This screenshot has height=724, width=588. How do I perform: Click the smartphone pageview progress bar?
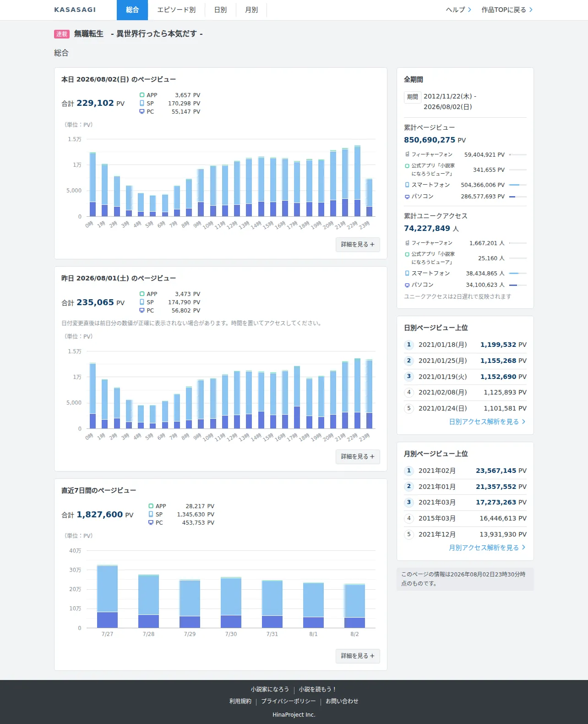(518, 185)
